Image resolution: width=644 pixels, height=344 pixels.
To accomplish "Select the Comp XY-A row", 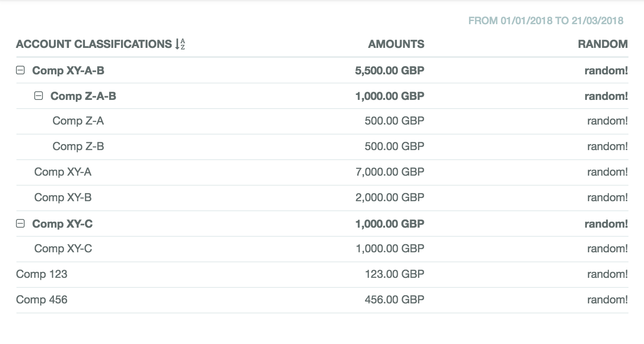I will (x=63, y=172).
